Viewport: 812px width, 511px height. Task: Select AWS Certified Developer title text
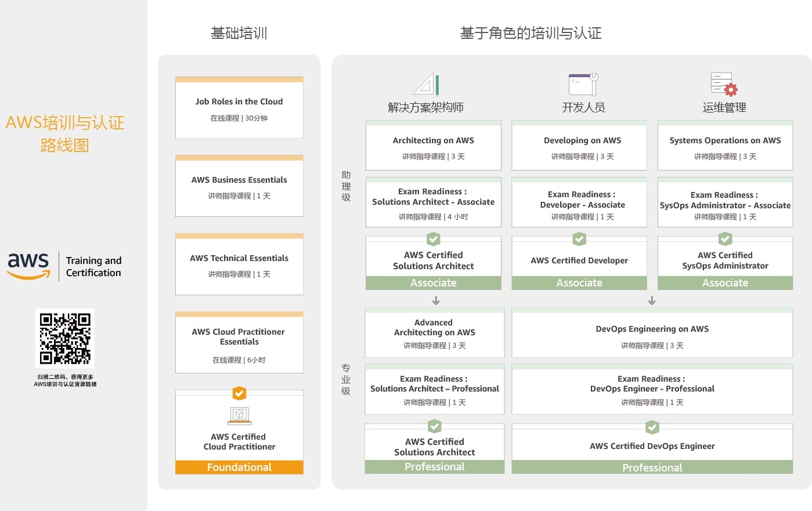[x=579, y=261]
